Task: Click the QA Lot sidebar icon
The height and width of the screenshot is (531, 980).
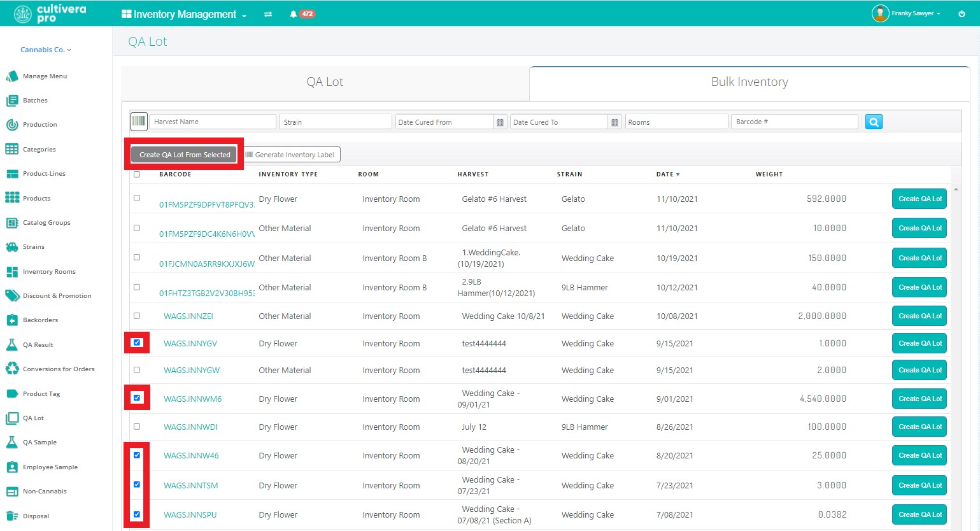Action: click(x=11, y=418)
